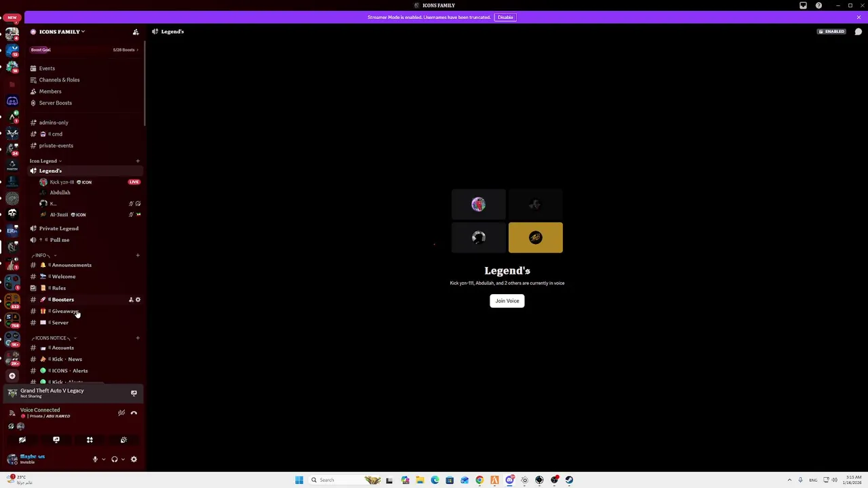Toggle noise suppression in voice panel

pyautogui.click(x=121, y=413)
